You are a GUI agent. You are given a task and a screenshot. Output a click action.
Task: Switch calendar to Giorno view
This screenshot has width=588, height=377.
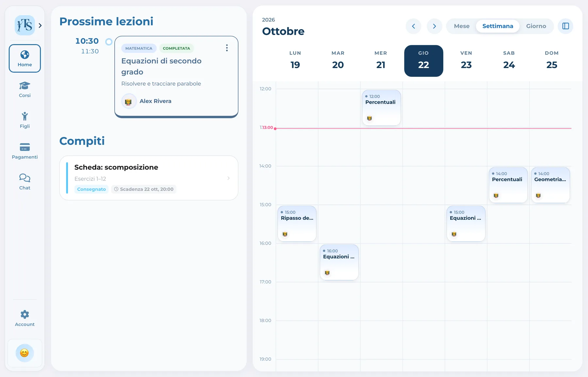point(536,26)
